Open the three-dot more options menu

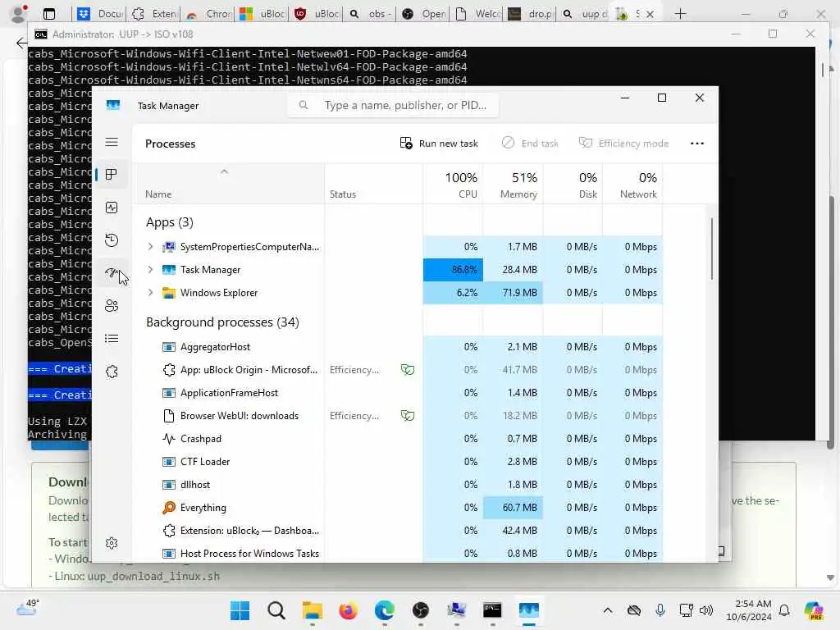pos(697,144)
